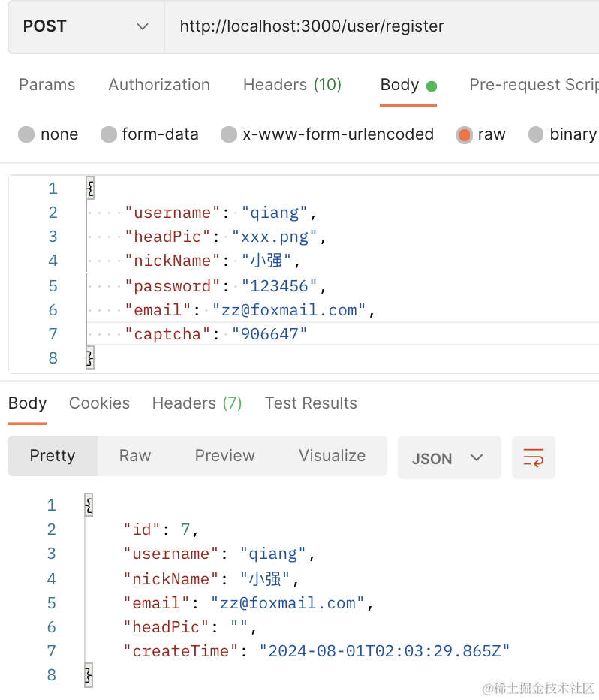Open the POST method dropdown
This screenshot has width=599, height=700.
86,26
